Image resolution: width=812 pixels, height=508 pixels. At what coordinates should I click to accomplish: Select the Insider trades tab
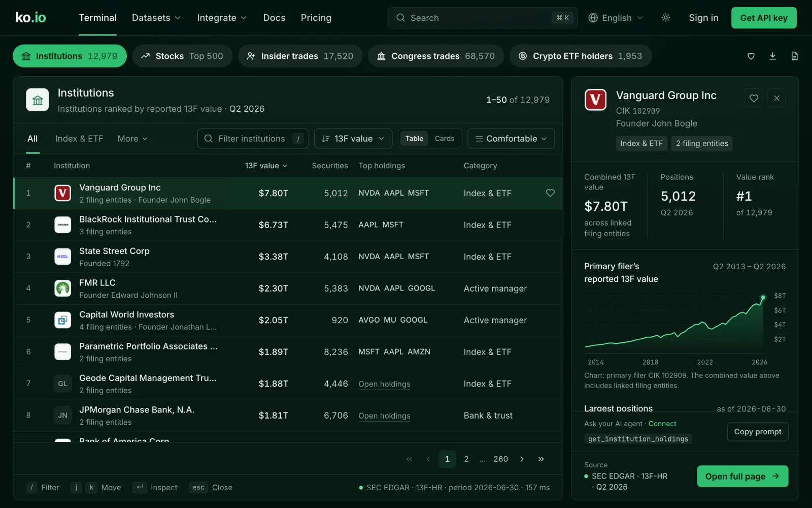[x=300, y=56]
